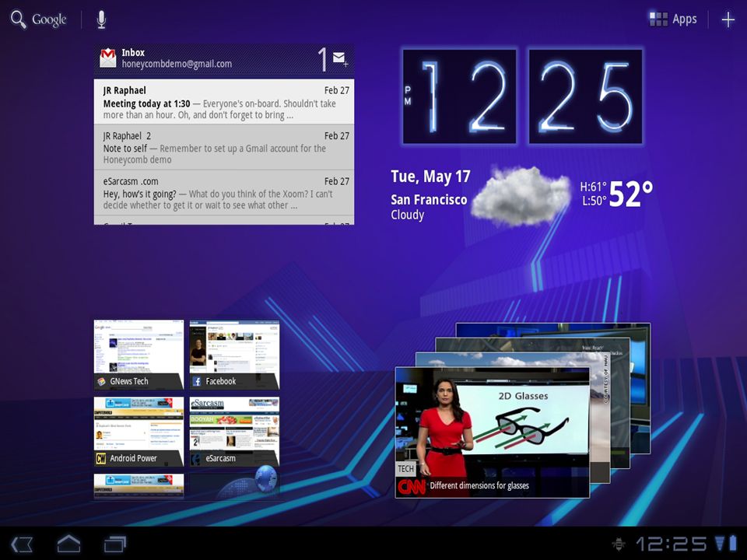Open Android Power bookmark thumbnail
The width and height of the screenshot is (747, 560).
point(139,432)
